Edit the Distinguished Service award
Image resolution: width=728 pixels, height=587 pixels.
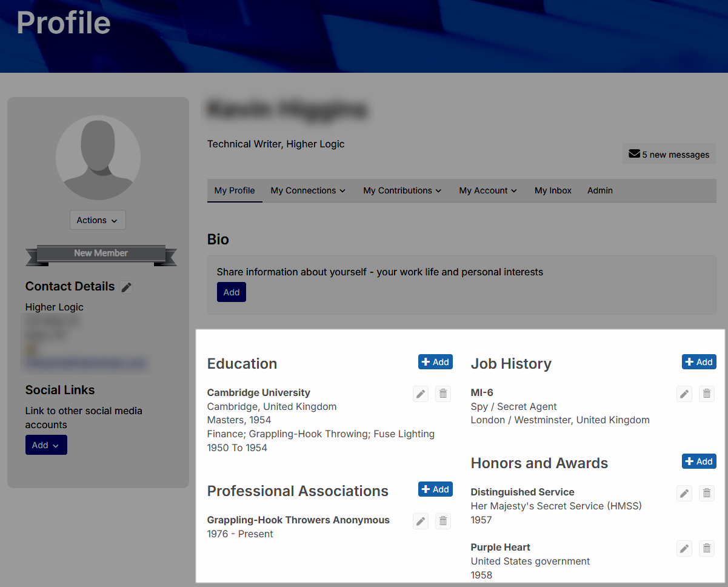pos(684,493)
